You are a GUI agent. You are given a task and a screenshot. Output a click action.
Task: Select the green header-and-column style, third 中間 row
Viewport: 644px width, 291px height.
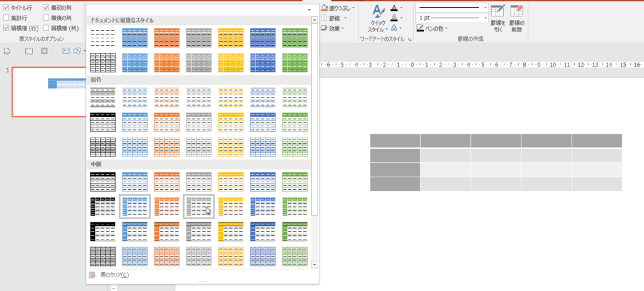pyautogui.click(x=295, y=232)
